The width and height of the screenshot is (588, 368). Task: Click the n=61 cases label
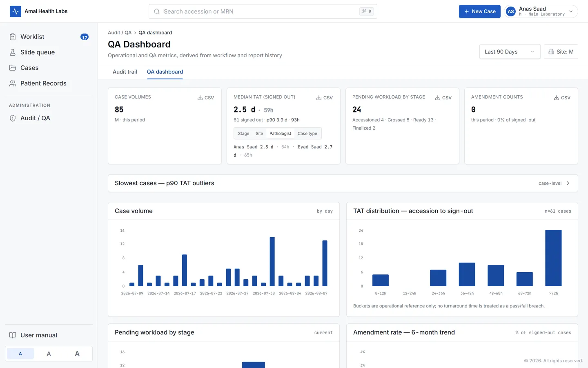[x=558, y=211]
